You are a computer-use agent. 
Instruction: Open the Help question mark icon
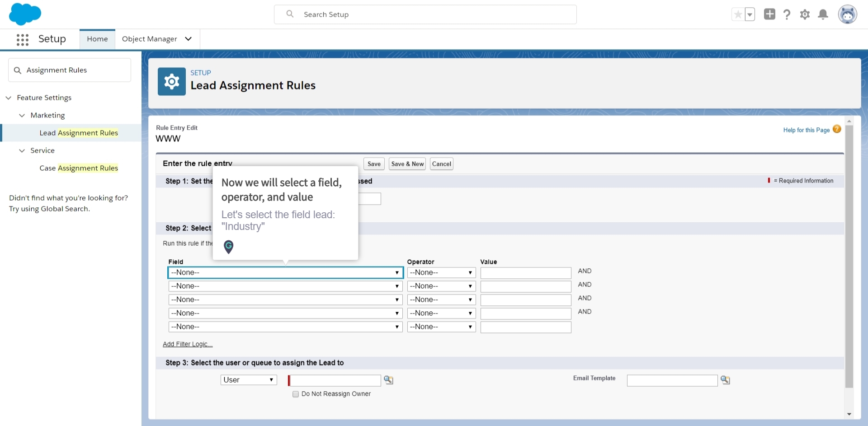click(x=787, y=14)
